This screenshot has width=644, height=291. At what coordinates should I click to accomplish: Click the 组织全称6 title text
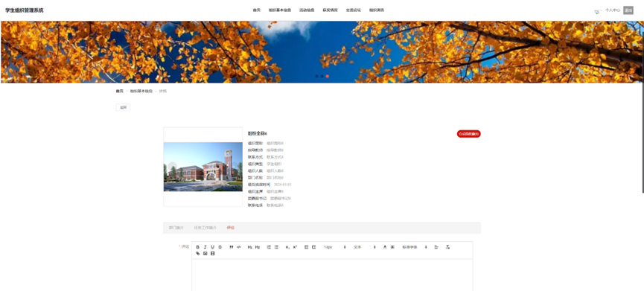click(x=258, y=133)
